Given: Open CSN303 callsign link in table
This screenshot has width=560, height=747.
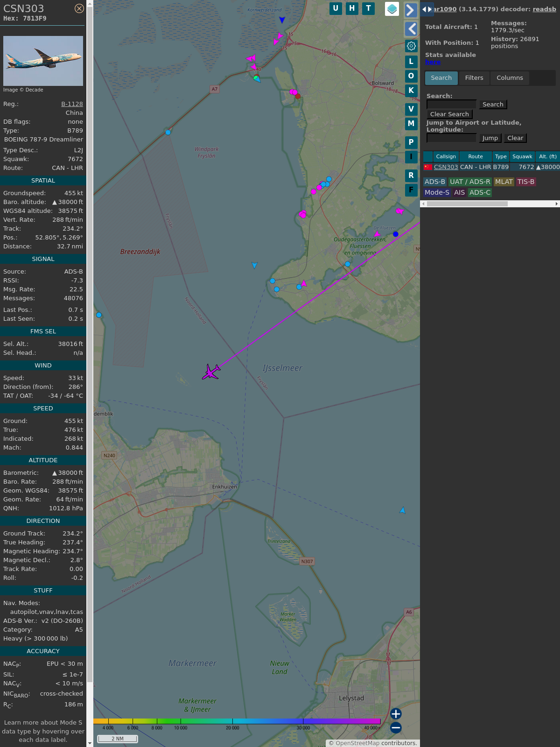Looking at the screenshot, I should 446,167.
